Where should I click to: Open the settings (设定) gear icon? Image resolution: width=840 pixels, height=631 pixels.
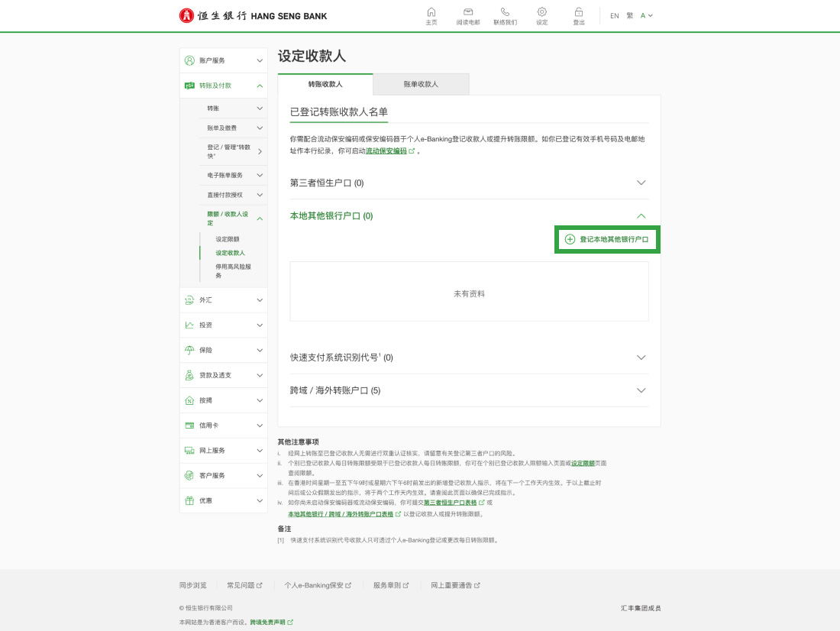542,12
